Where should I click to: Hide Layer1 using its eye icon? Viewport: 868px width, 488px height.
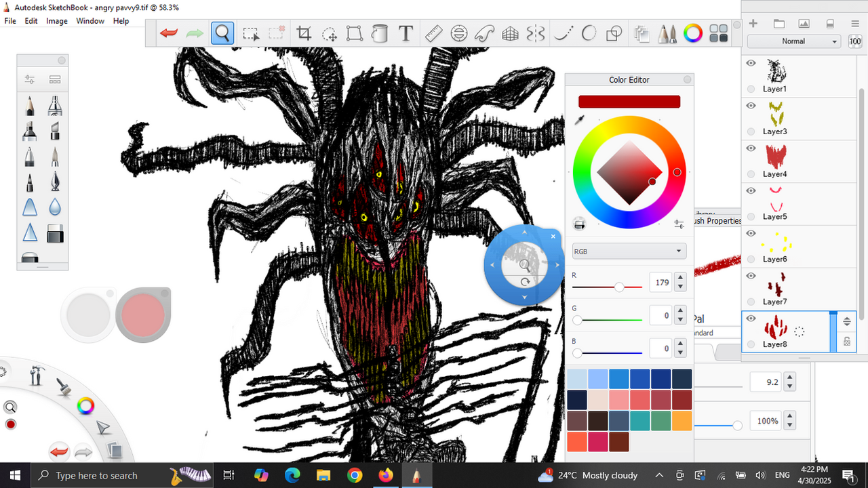coord(751,63)
